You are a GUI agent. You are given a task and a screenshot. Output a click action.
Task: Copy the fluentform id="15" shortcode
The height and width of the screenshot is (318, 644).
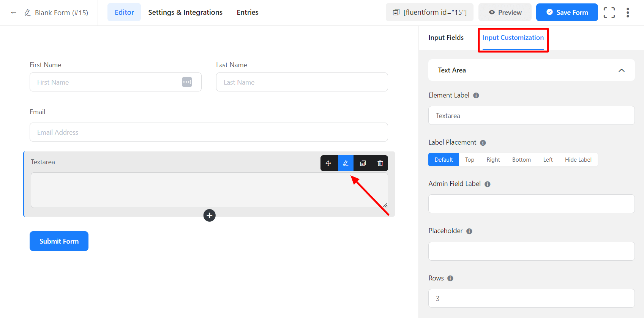click(x=429, y=13)
